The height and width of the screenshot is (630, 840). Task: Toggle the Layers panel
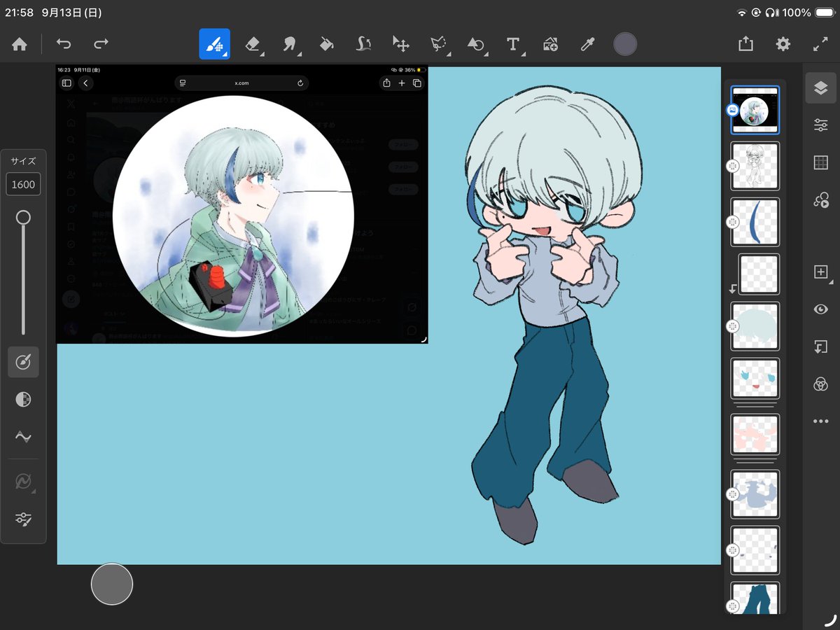click(820, 87)
